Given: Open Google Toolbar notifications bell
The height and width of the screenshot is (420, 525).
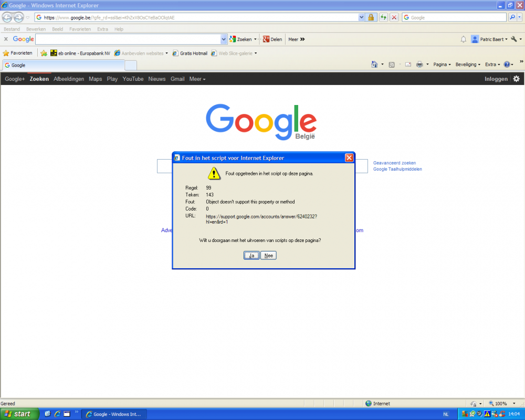Looking at the screenshot, I should click(464, 39).
